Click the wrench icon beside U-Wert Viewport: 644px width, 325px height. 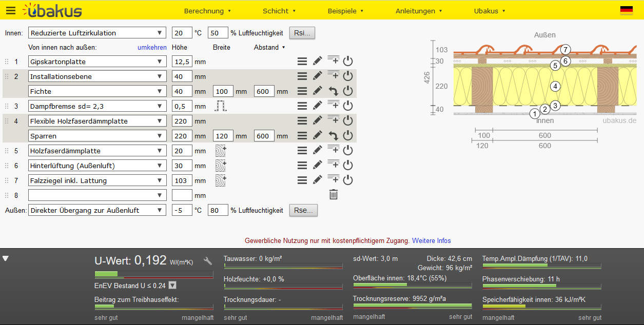coord(208,261)
